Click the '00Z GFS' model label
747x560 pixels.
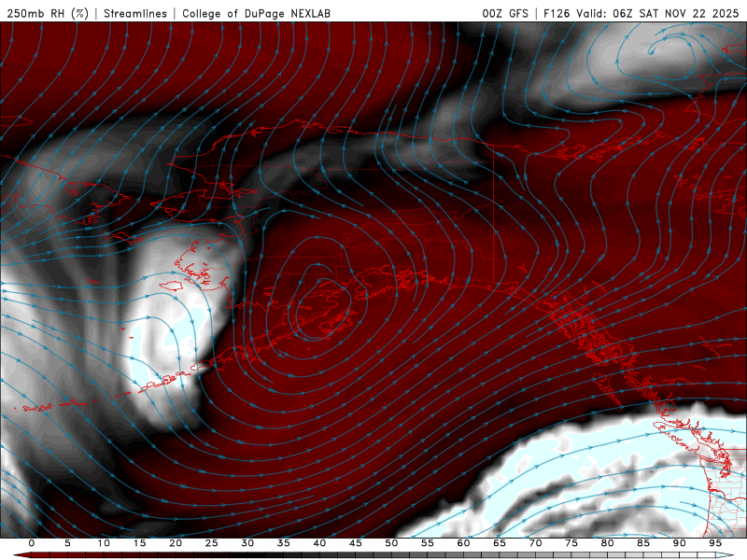(505, 13)
